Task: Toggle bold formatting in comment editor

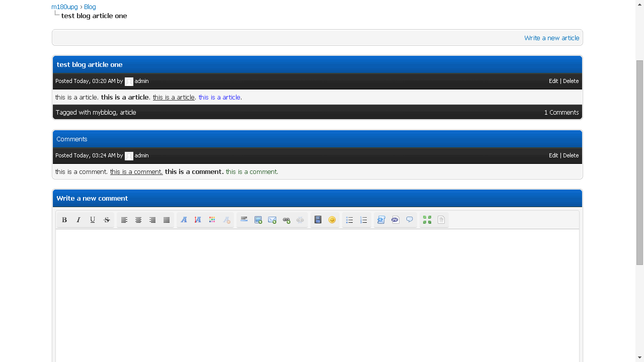Action: pyautogui.click(x=64, y=220)
